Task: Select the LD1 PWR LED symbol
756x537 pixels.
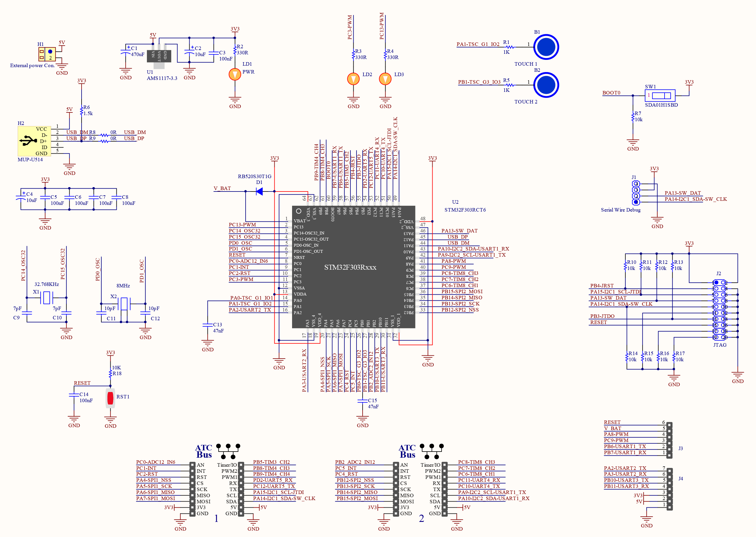Action: point(235,74)
